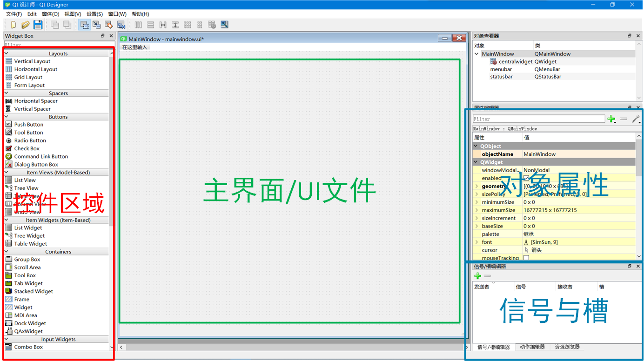Viewport: 644px width, 361px height.
Task: Select the Edit Tab Order icon
Action: click(x=121, y=25)
